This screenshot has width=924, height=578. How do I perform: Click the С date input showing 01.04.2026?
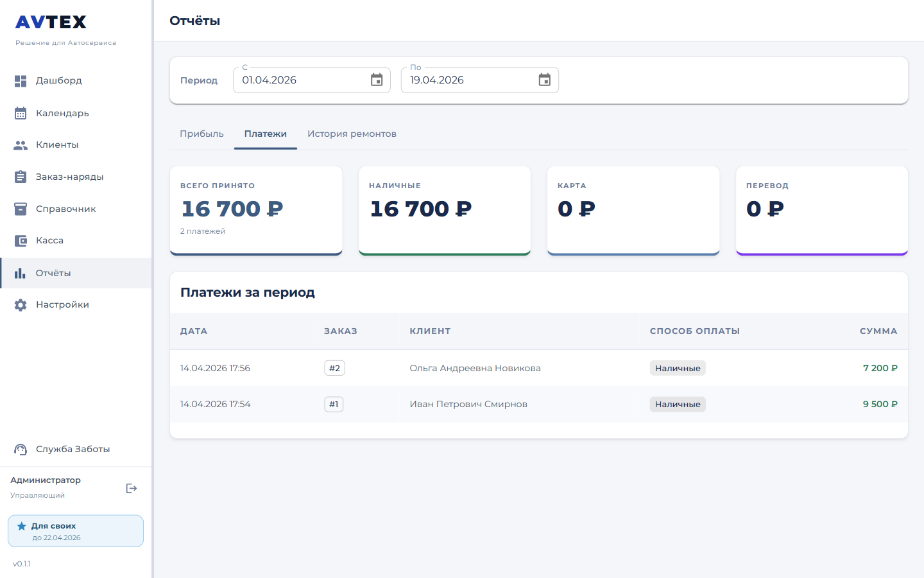[x=295, y=80]
